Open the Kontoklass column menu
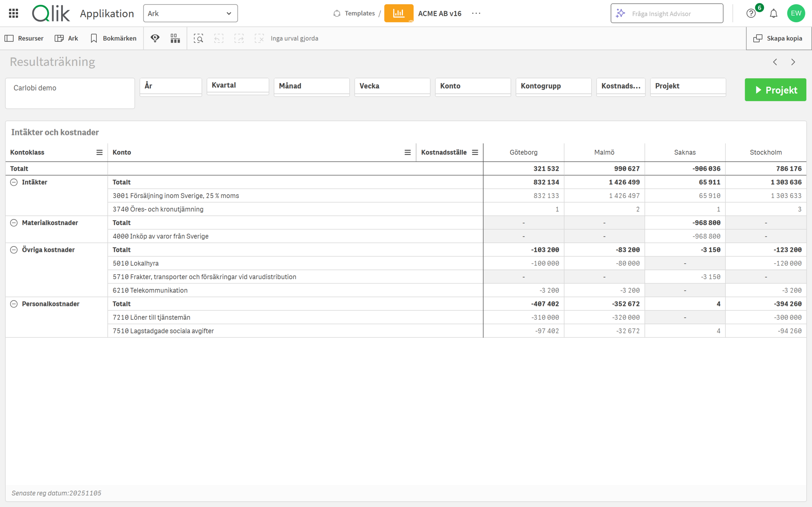812x507 pixels. 99,152
